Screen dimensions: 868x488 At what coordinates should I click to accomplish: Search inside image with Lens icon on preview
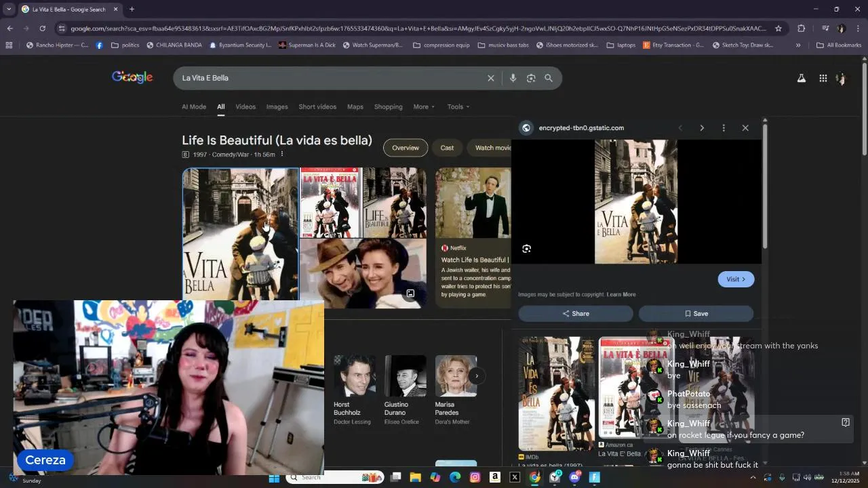(526, 249)
